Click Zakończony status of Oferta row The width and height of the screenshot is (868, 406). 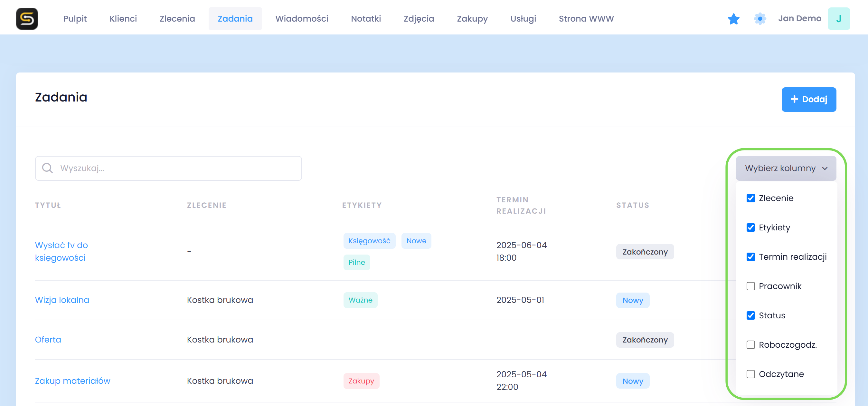coord(645,340)
